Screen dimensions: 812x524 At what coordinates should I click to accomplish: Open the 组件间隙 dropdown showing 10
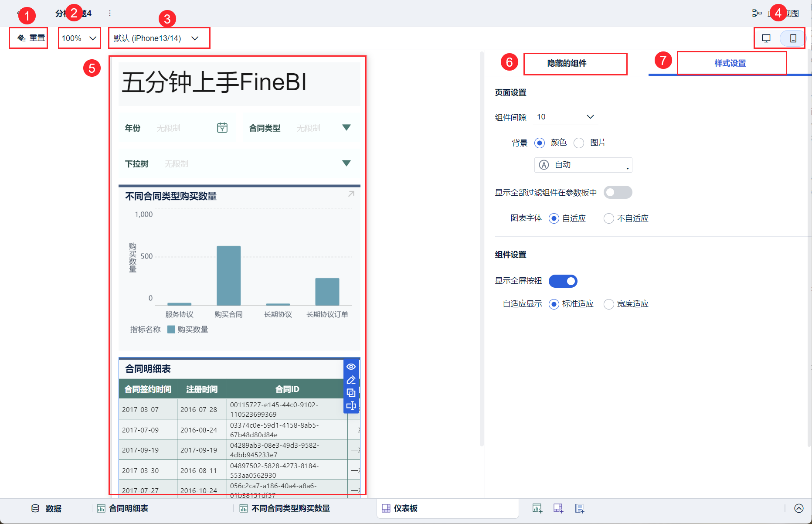point(565,117)
